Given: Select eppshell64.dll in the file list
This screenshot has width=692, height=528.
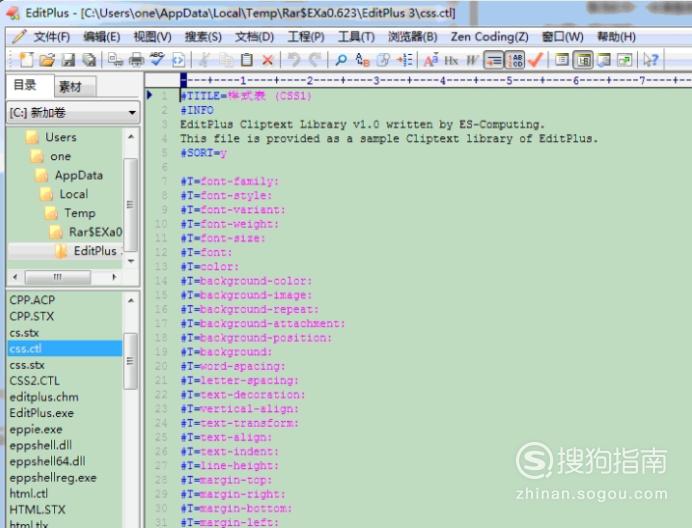Looking at the screenshot, I should tap(47, 461).
